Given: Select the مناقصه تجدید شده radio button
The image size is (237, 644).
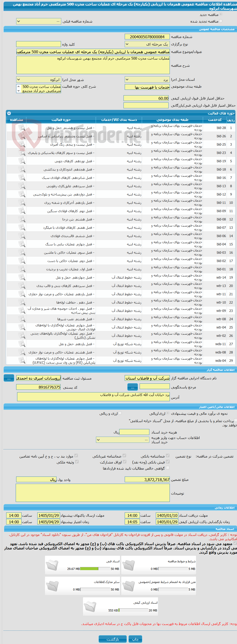Looking at the screenshot, I should pyautogui.click(x=221, y=21).
